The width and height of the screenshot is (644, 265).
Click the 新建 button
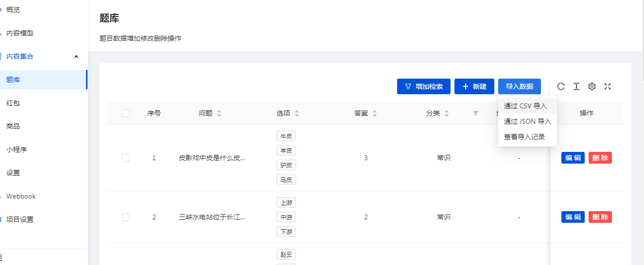pyautogui.click(x=474, y=86)
